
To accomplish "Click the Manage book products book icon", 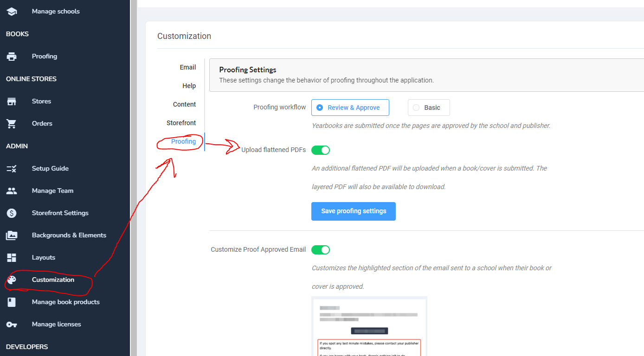I will pos(12,302).
